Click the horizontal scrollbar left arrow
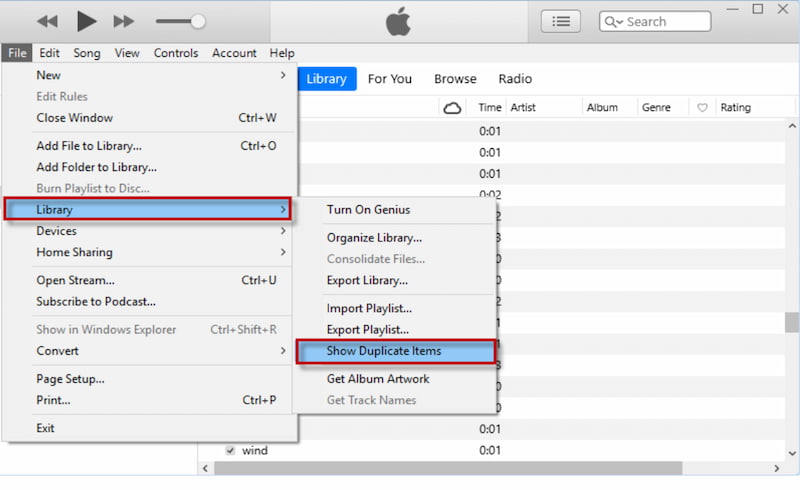The image size is (800, 491). click(x=205, y=468)
